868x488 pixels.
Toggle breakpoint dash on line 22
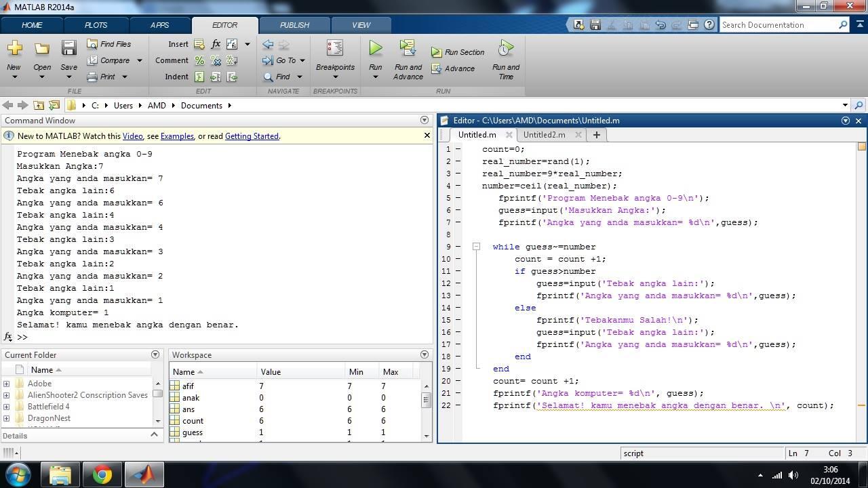(x=458, y=405)
